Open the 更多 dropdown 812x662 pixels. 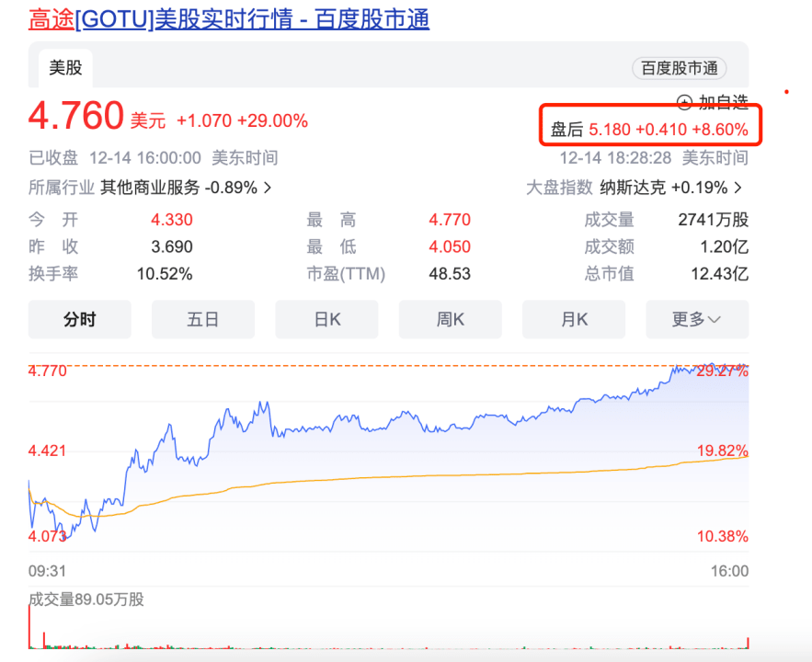coord(697,319)
